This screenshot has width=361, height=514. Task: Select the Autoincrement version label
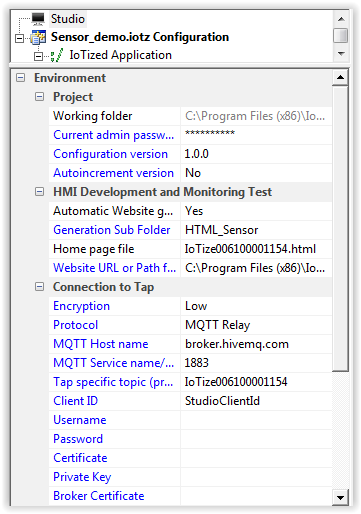click(113, 173)
